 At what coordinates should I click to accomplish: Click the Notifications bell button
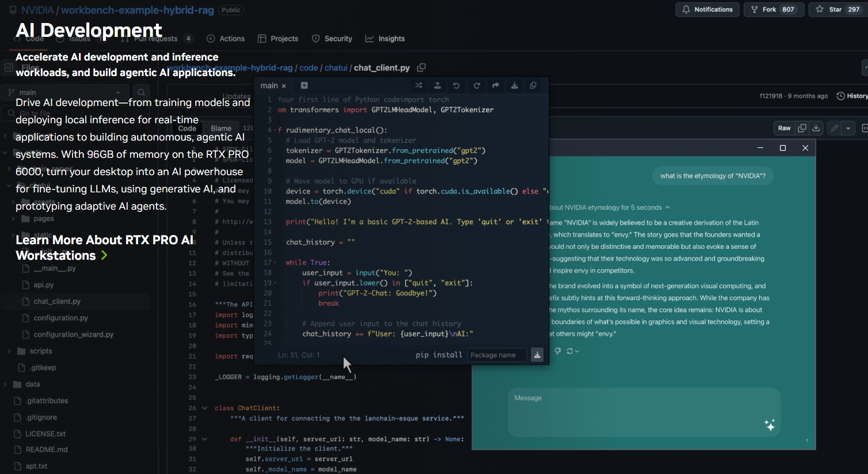pyautogui.click(x=707, y=9)
